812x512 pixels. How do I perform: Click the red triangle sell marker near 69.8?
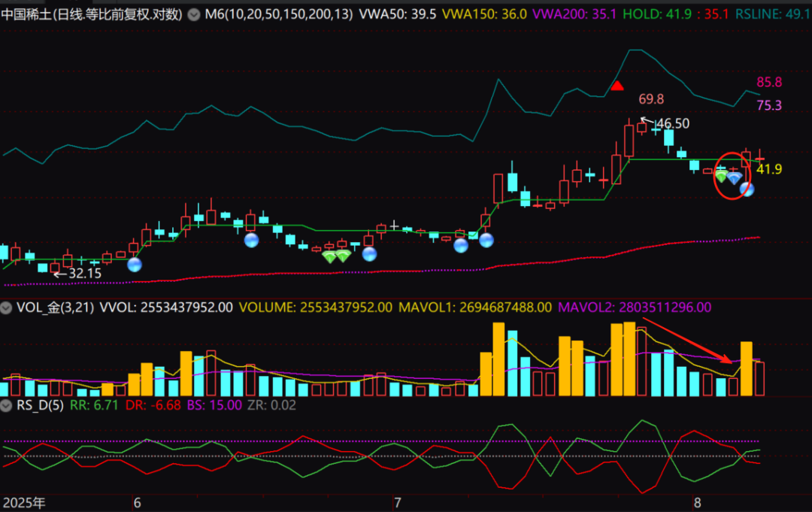coord(617,86)
